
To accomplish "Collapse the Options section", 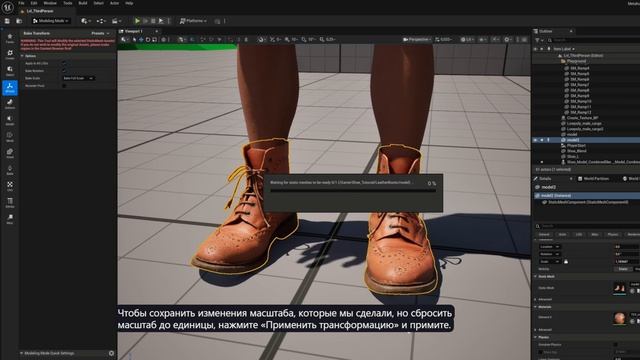I will tap(22, 56).
